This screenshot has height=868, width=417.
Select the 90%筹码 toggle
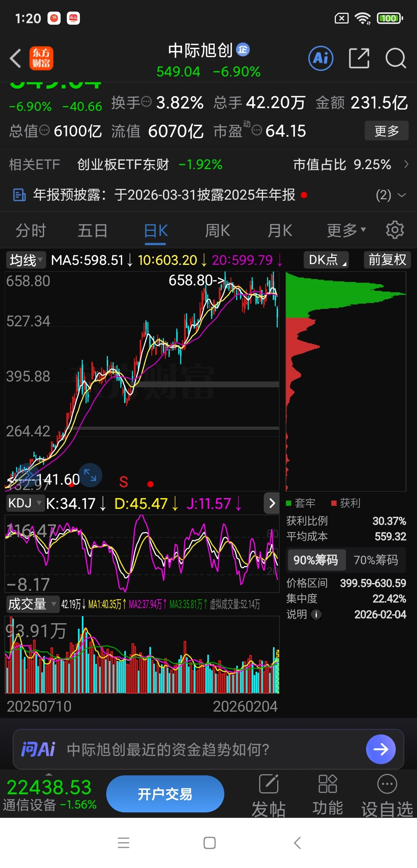coord(316,560)
